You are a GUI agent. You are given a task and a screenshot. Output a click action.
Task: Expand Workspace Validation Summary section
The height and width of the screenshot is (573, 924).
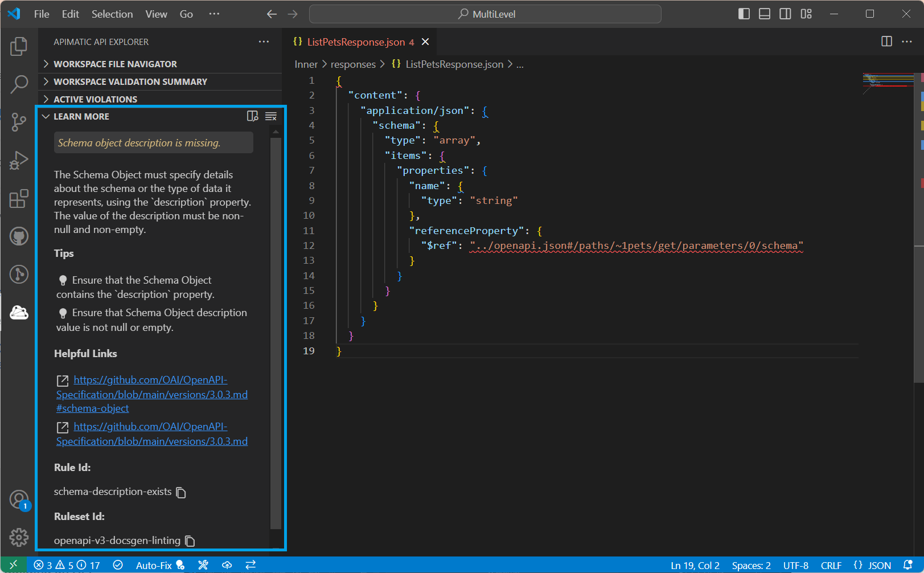[160, 81]
